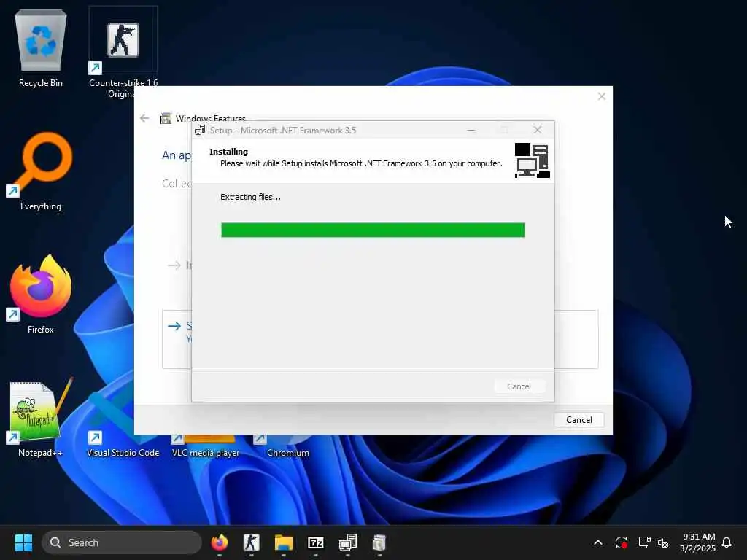Switch to Counter-Strike in the taskbar
Image resolution: width=747 pixels, height=560 pixels.
(251, 542)
